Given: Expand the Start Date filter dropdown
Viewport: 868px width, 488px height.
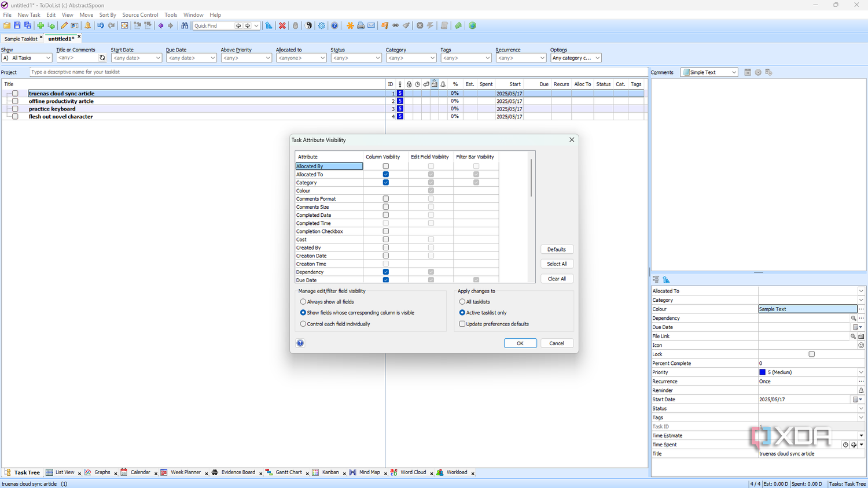Looking at the screenshot, I should (137, 58).
